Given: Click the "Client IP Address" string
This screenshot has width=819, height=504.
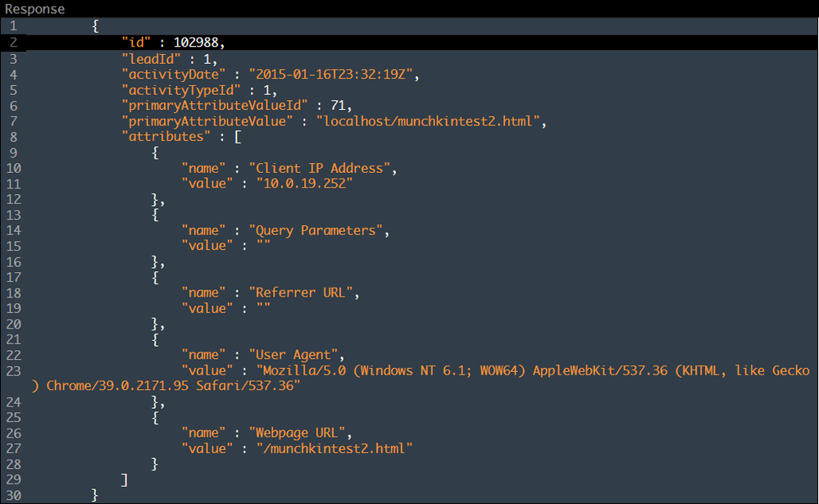Looking at the screenshot, I should 320,168.
